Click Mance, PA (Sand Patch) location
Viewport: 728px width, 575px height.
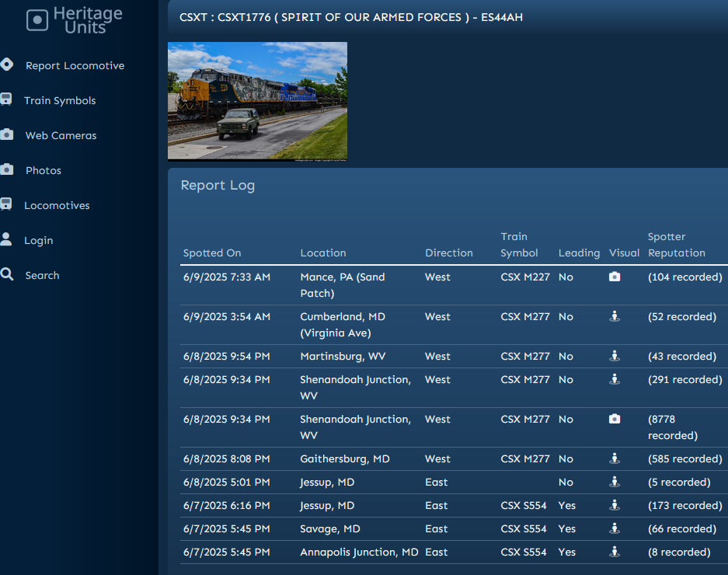point(342,285)
